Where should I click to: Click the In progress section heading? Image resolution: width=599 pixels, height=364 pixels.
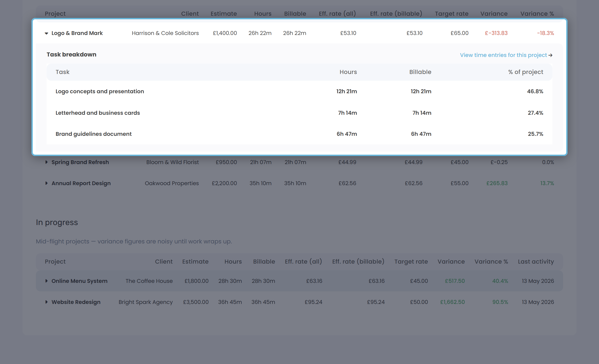(57, 222)
